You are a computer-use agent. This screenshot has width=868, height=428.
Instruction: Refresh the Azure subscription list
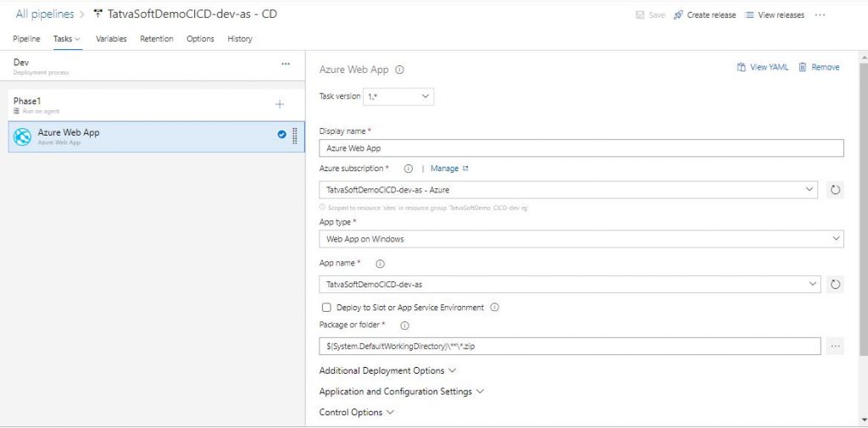click(835, 190)
